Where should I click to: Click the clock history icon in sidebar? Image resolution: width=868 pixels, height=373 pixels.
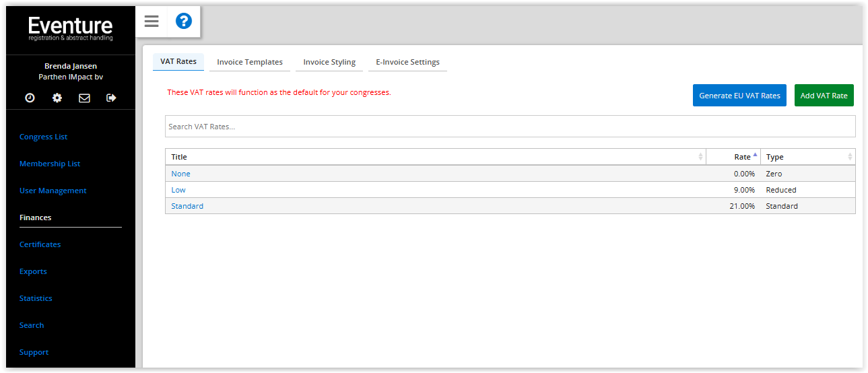30,98
